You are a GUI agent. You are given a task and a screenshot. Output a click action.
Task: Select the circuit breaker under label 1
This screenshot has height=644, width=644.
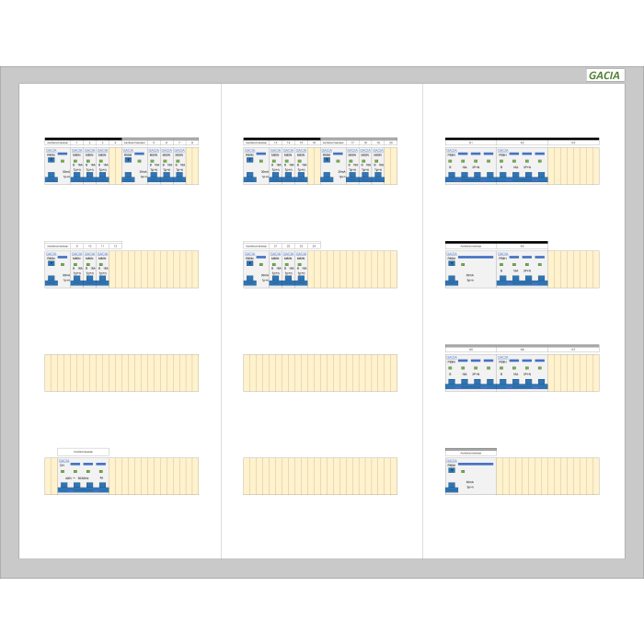pyautogui.click(x=77, y=167)
